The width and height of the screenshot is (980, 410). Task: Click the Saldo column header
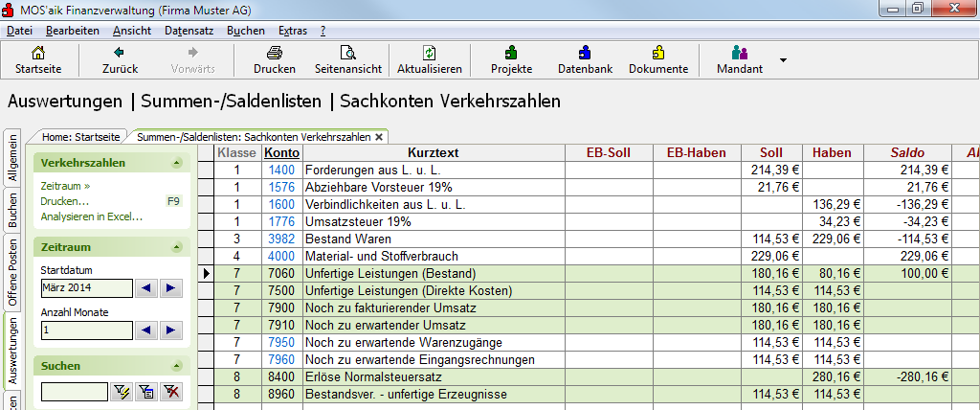pyautogui.click(x=907, y=152)
